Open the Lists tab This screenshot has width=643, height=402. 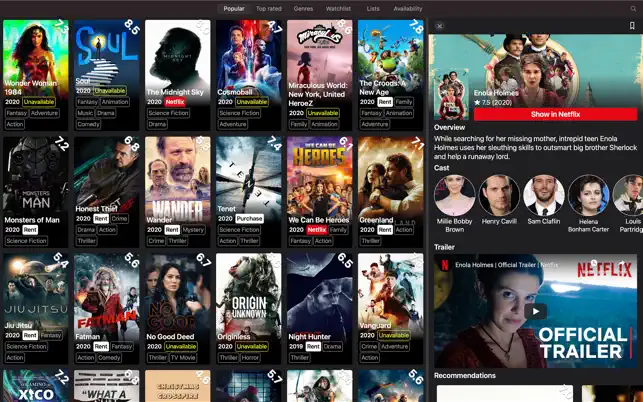(x=373, y=9)
